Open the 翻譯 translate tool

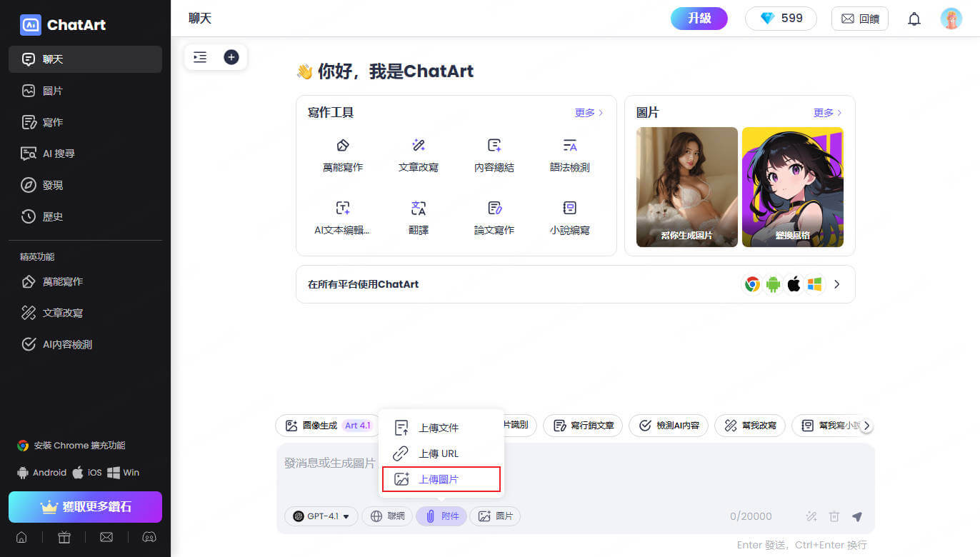(x=419, y=218)
